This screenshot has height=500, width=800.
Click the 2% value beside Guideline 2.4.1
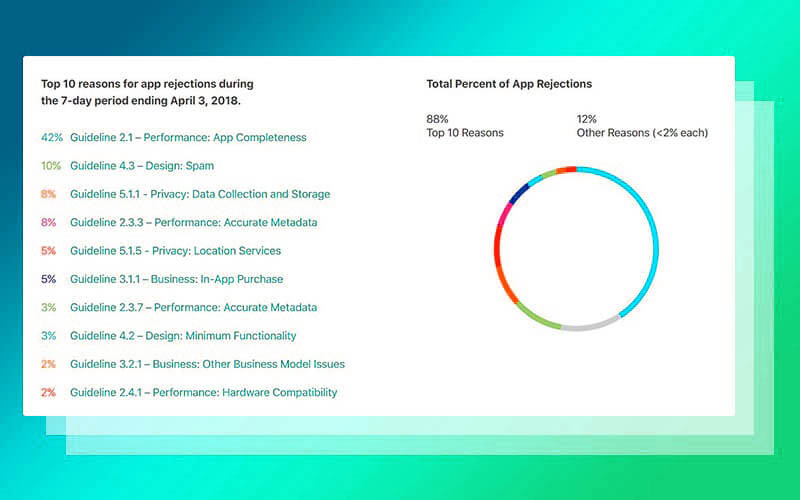(x=48, y=392)
